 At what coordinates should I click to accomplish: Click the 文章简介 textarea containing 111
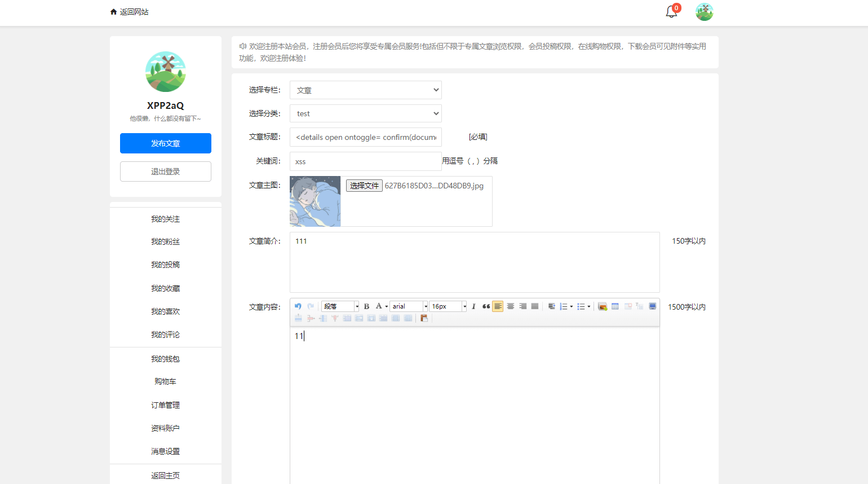coord(475,262)
